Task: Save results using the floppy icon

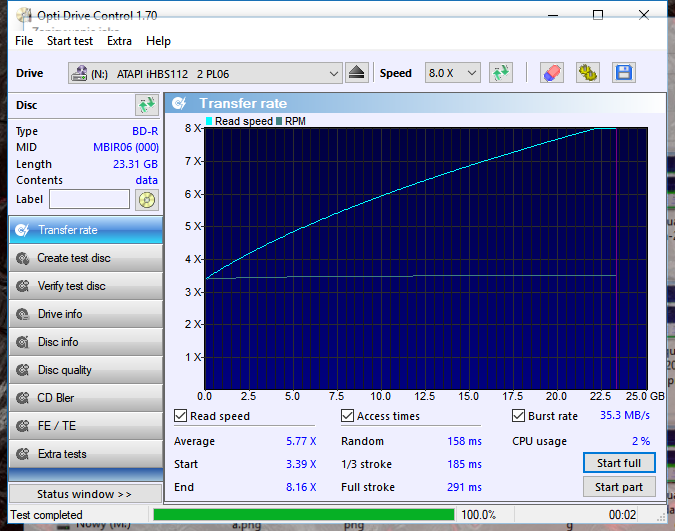Action: tap(624, 73)
